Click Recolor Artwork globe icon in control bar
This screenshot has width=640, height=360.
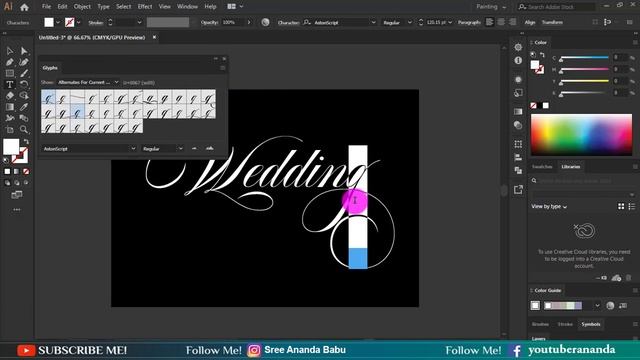click(265, 22)
